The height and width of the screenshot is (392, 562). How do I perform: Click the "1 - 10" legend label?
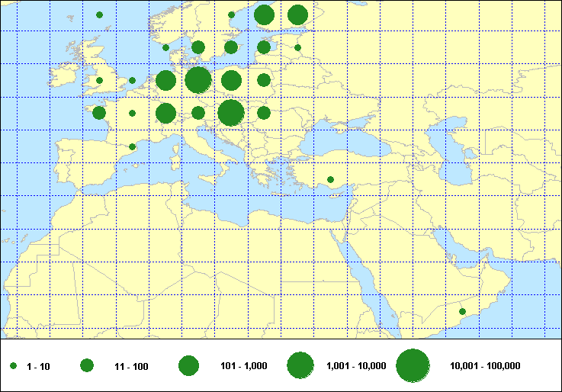point(38,367)
